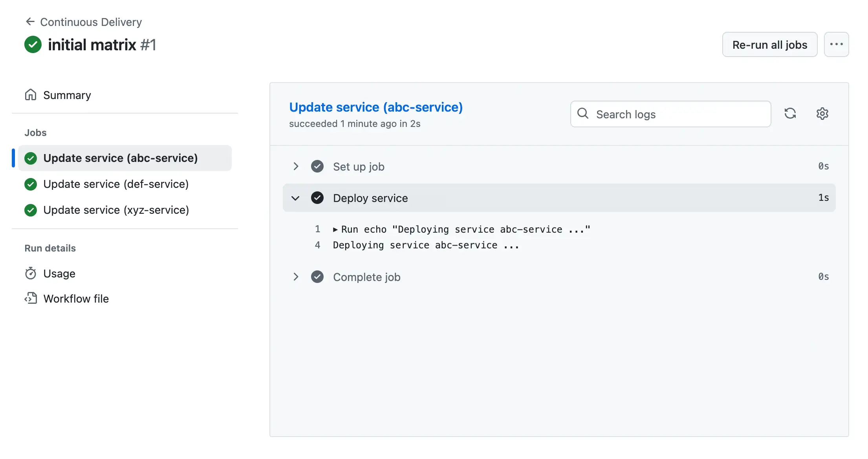Select Update service (abc-service) job in sidebar

(x=120, y=158)
